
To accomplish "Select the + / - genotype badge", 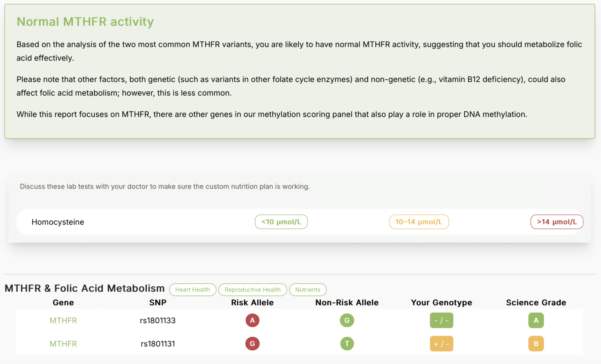I will point(441,344).
